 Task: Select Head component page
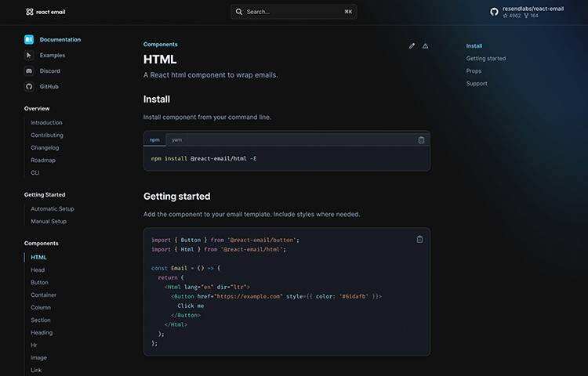tap(38, 270)
